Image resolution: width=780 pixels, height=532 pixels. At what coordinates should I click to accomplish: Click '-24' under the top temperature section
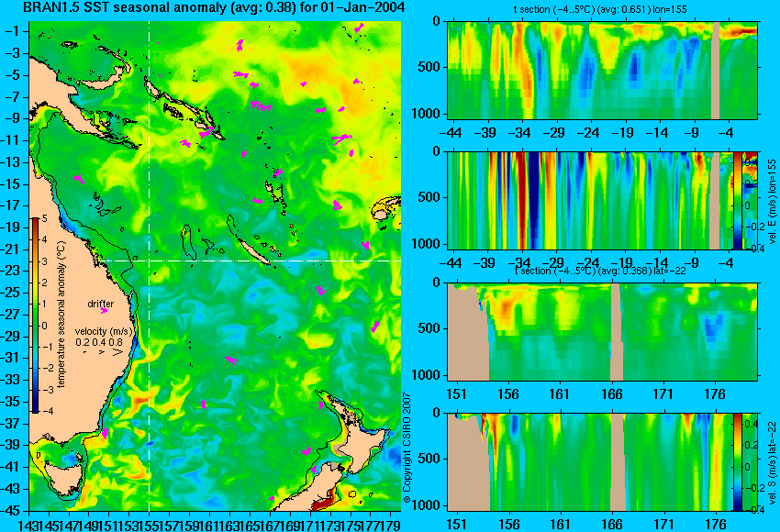[x=589, y=133]
